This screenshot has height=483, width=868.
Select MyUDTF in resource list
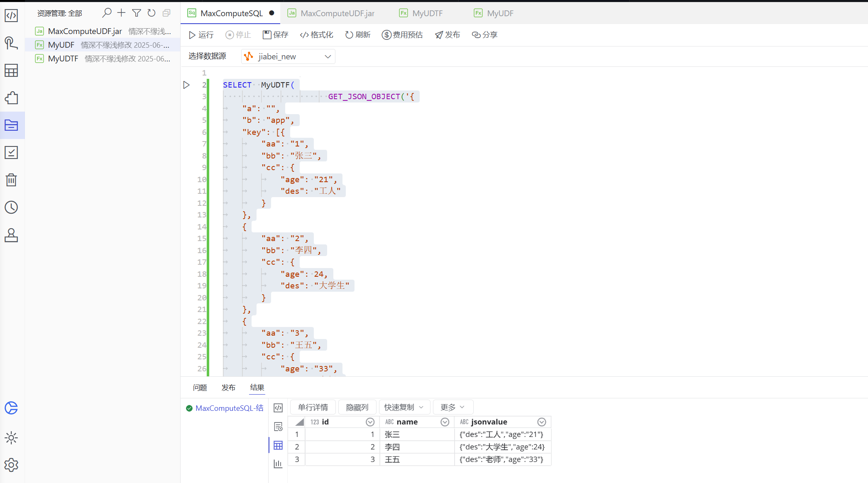pos(63,59)
